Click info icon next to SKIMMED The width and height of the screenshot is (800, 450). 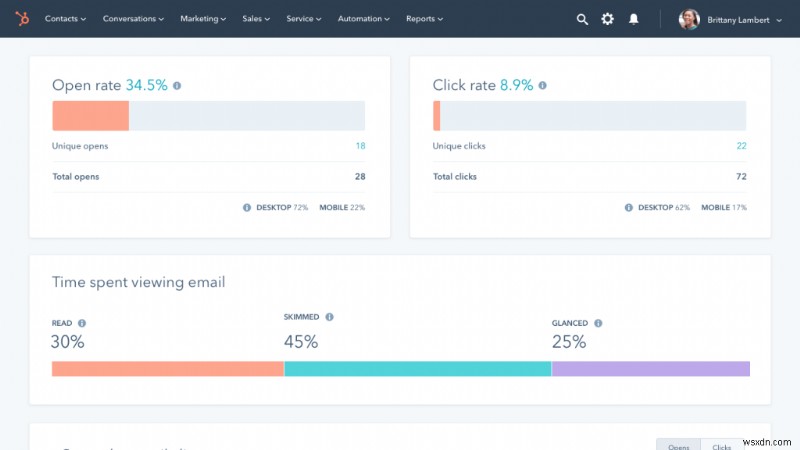330,317
